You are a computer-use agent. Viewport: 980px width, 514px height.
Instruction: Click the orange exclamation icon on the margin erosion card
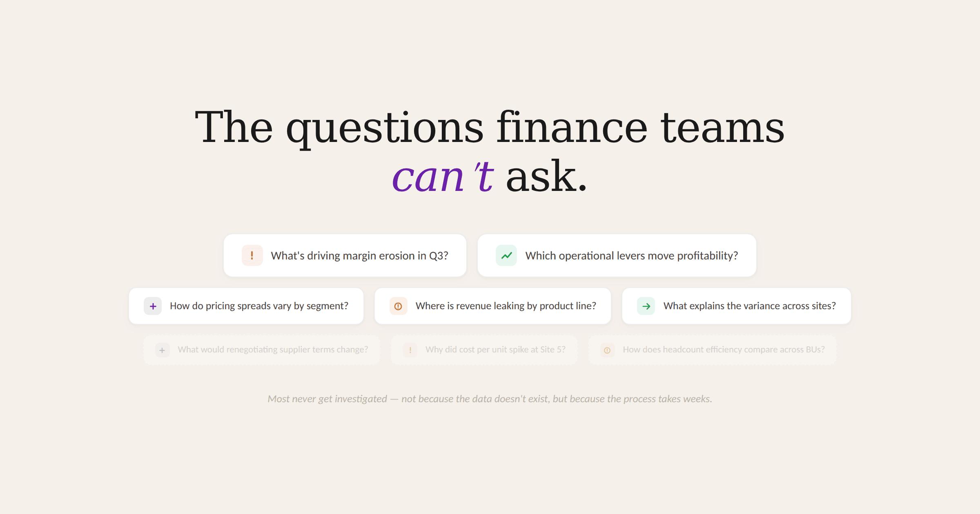tap(252, 255)
